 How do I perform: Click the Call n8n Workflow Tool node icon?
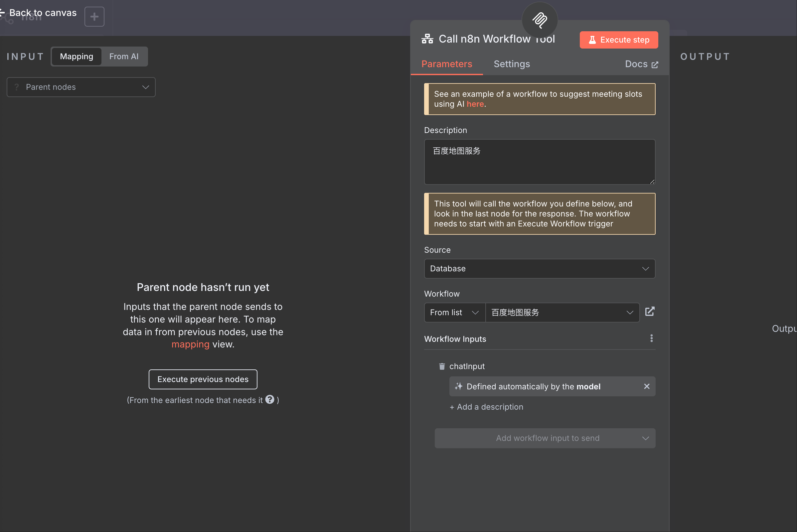tap(427, 39)
